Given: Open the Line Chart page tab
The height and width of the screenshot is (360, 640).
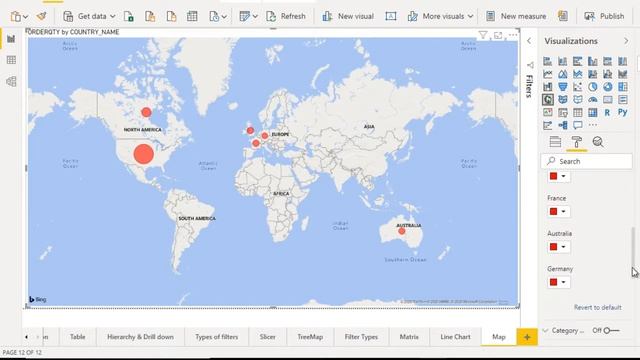Looking at the screenshot, I should 455,337.
